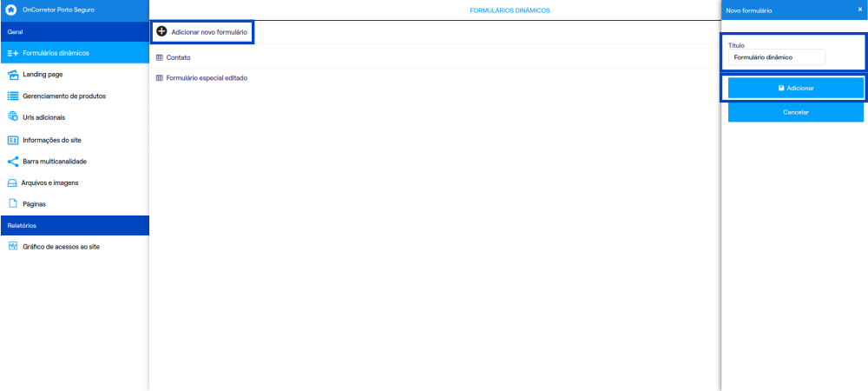This screenshot has width=868, height=391.
Task: Click the plus icon for Adicionar novo formulário
Action: tap(161, 31)
